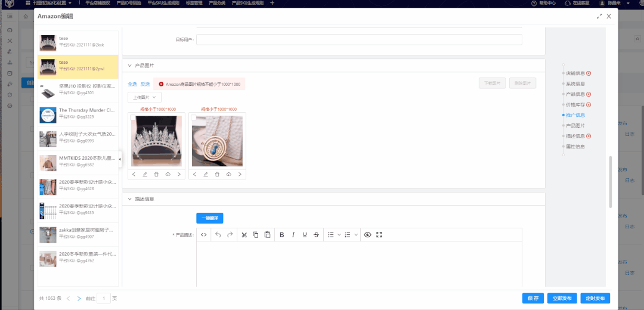Click the strikethrough icon in the editor toolbar
The image size is (644, 310).
[316, 235]
